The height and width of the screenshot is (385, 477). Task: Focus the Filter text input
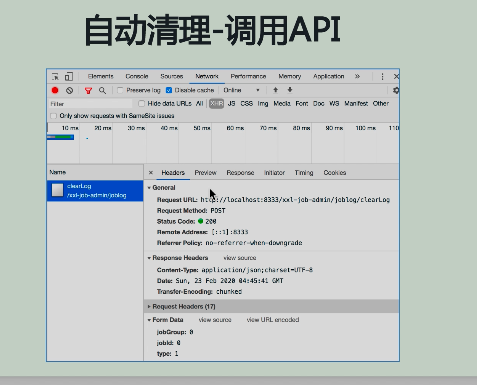[91, 104]
